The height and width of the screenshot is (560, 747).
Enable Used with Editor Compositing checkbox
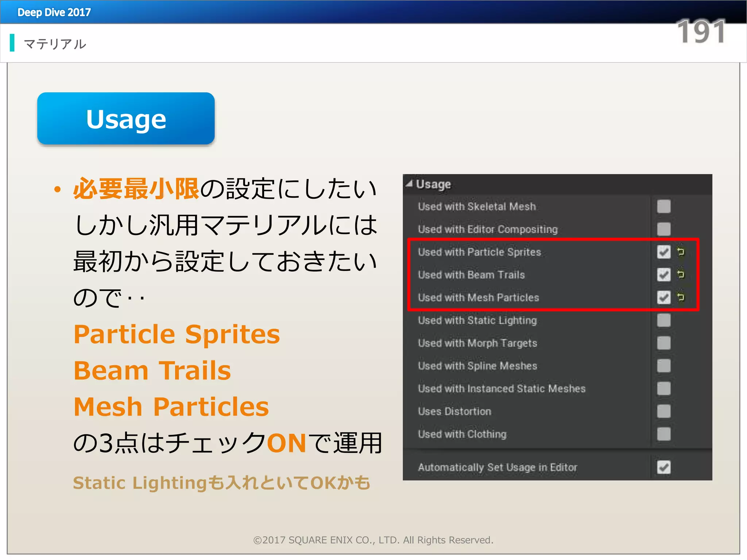[663, 229]
